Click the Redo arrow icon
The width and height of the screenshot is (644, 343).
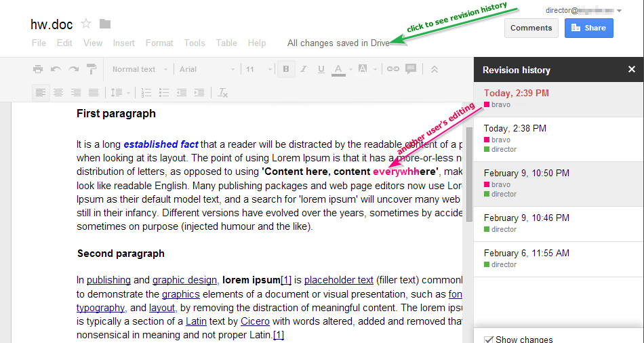click(73, 69)
